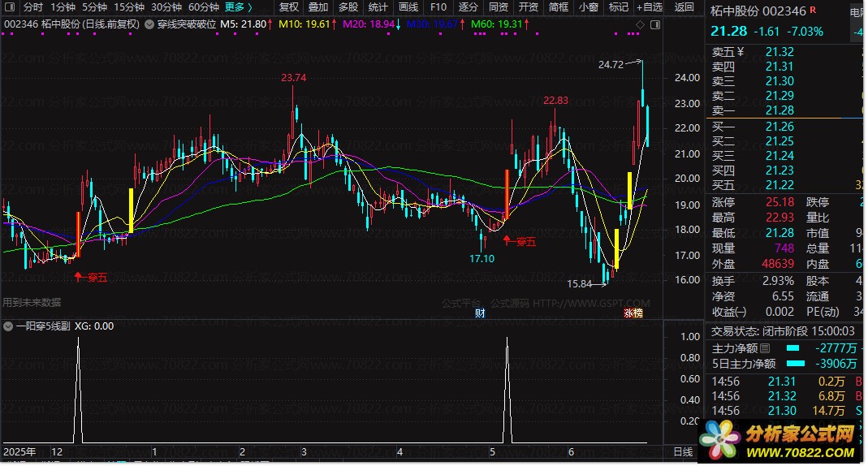Open the 财 financial marker on timeline
Viewport: 868px width, 466px height.
click(x=480, y=313)
